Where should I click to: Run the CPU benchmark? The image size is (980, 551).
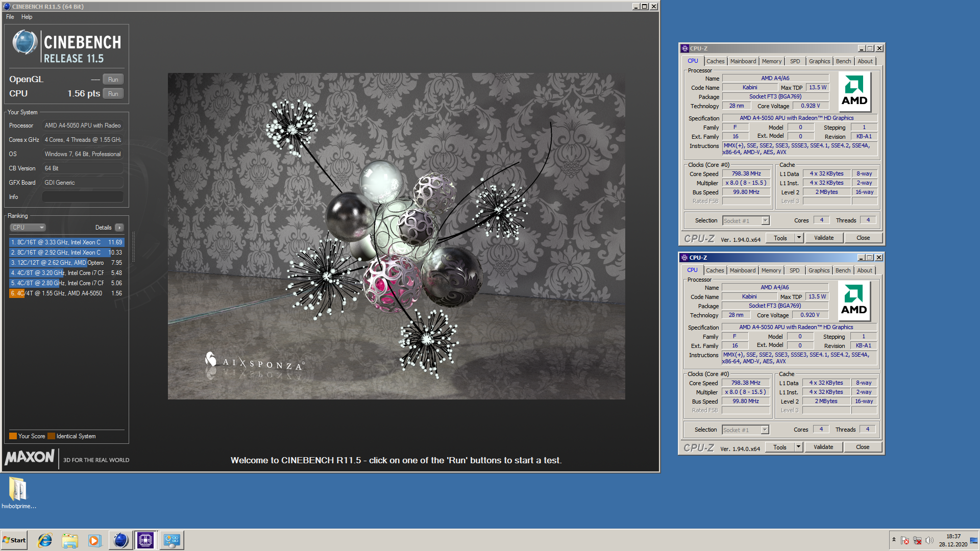pyautogui.click(x=113, y=94)
